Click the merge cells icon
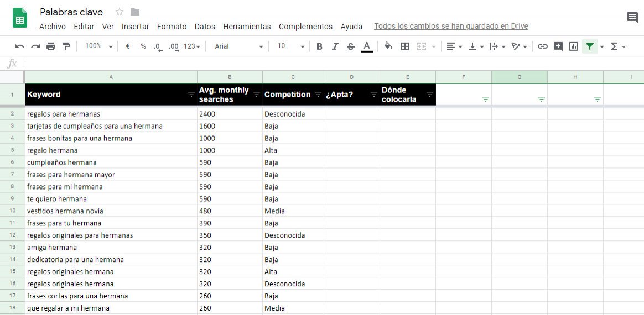 click(x=422, y=46)
